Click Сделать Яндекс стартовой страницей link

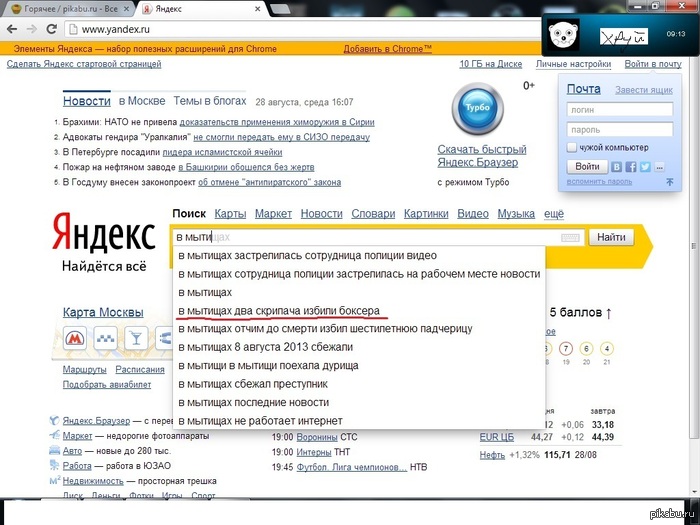click(x=84, y=64)
